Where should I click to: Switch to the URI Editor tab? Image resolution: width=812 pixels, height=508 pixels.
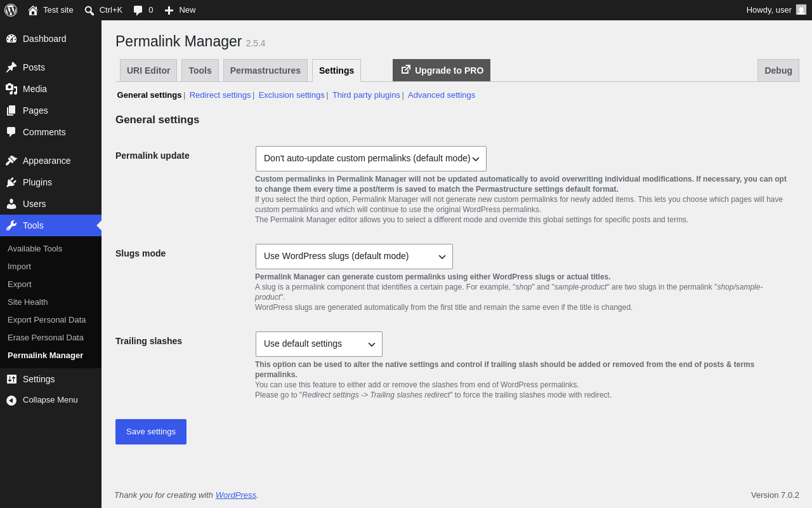pos(148,70)
